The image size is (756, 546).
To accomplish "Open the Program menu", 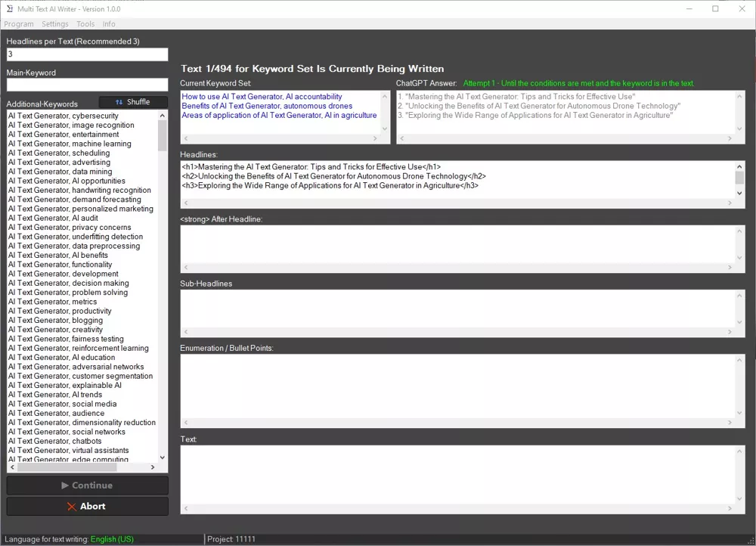I will [x=19, y=23].
